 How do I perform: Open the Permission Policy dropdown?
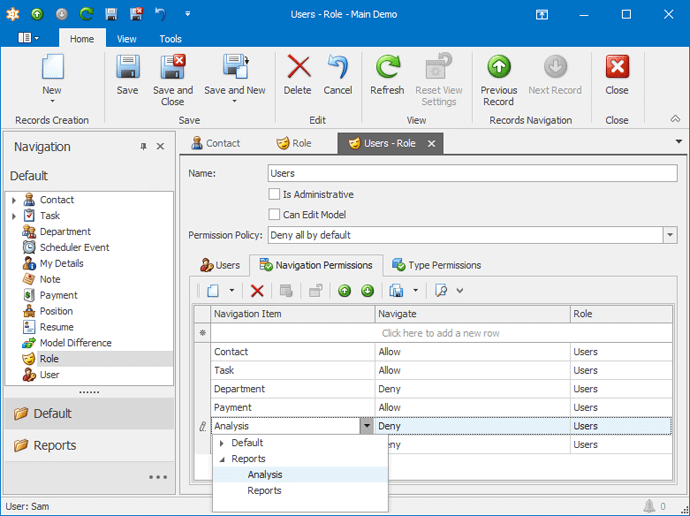[x=669, y=236]
